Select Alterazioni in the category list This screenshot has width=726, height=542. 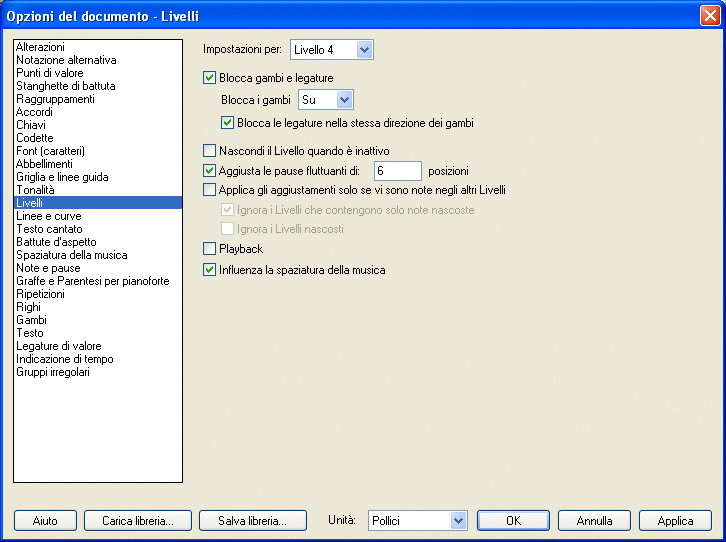40,47
